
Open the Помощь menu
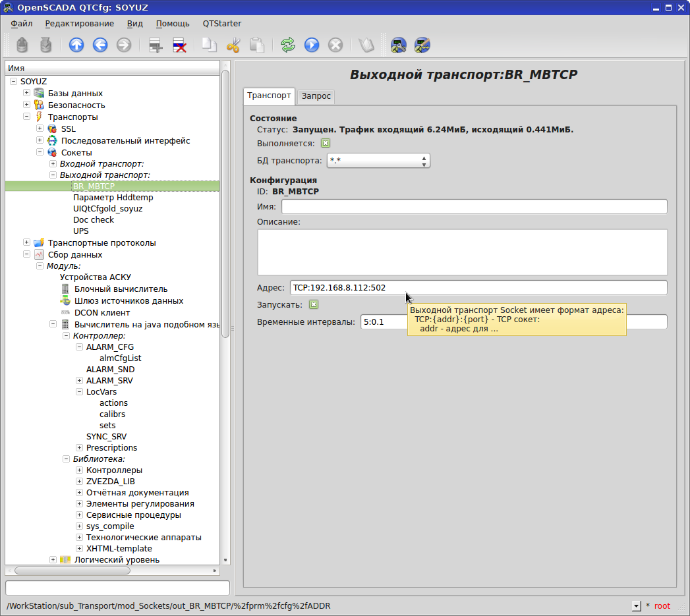point(173,23)
